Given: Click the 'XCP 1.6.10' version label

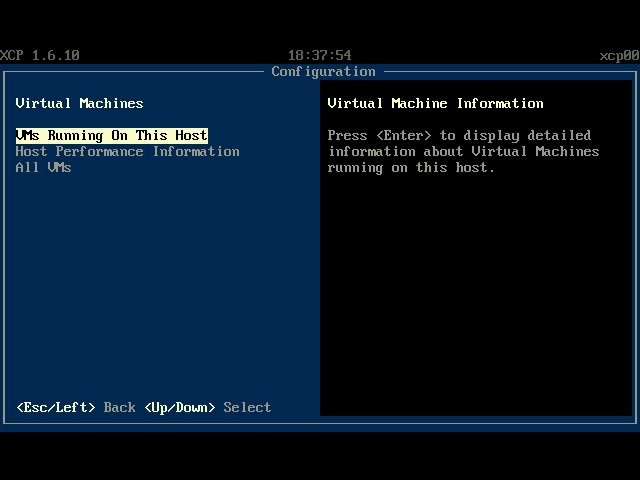Looking at the screenshot, I should tap(40, 55).
